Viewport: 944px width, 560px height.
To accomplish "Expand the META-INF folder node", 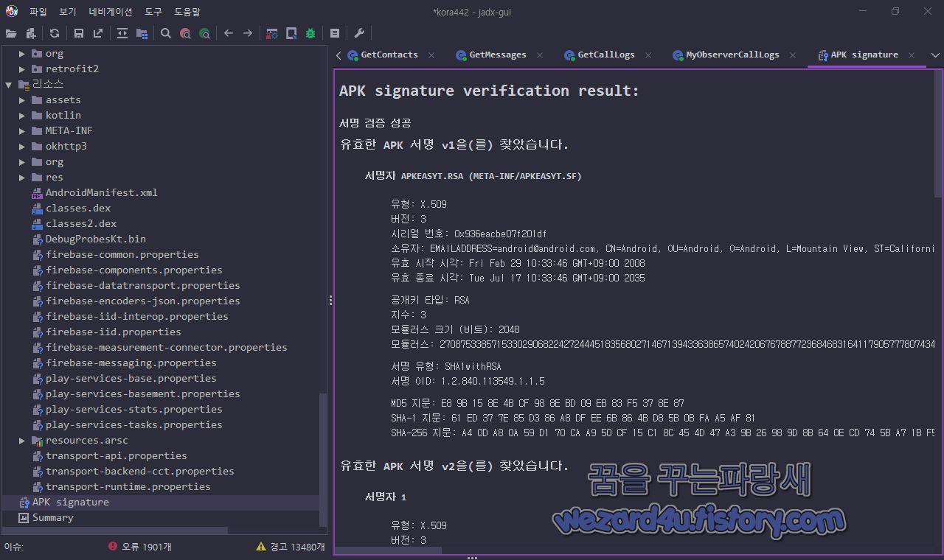I will 22,130.
